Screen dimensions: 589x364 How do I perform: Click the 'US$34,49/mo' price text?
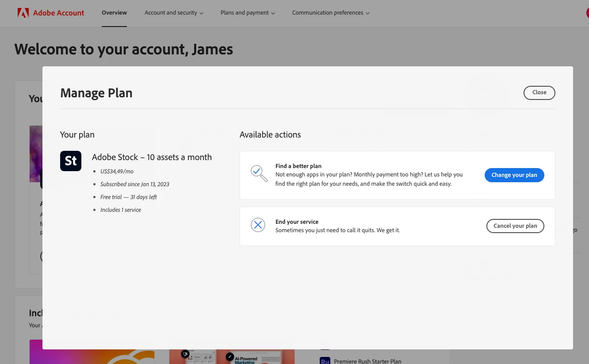coord(117,171)
